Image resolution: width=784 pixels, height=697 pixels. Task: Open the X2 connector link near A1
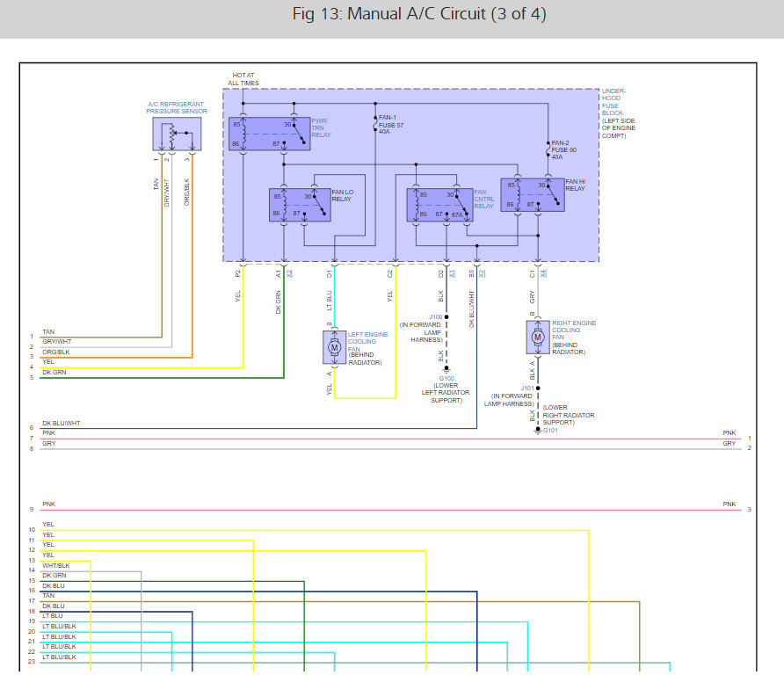[289, 273]
